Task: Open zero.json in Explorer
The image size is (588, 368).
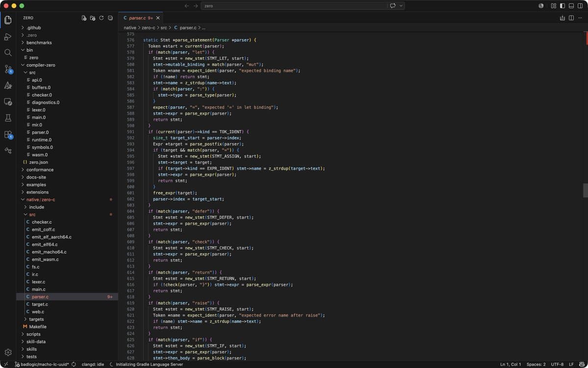Action: [x=67, y=162]
